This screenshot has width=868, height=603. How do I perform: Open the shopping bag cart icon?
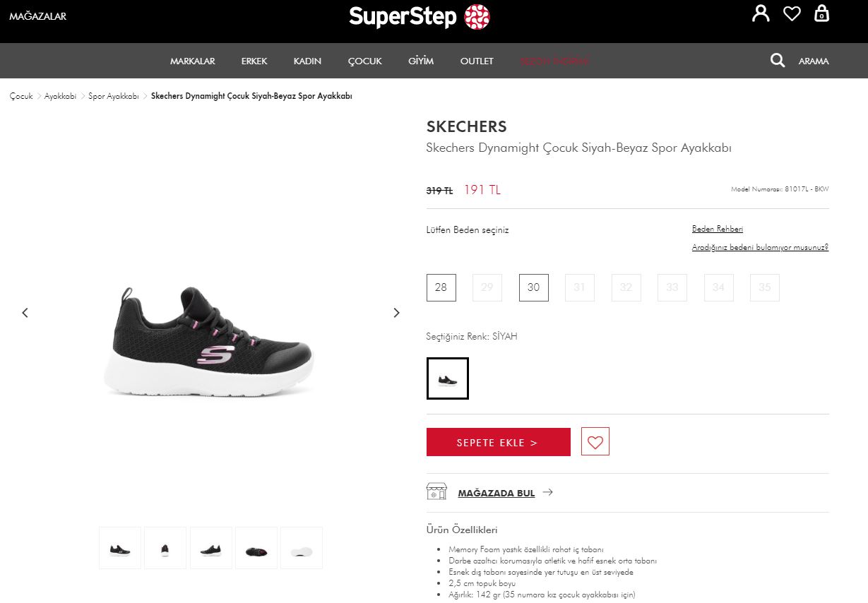pos(821,13)
